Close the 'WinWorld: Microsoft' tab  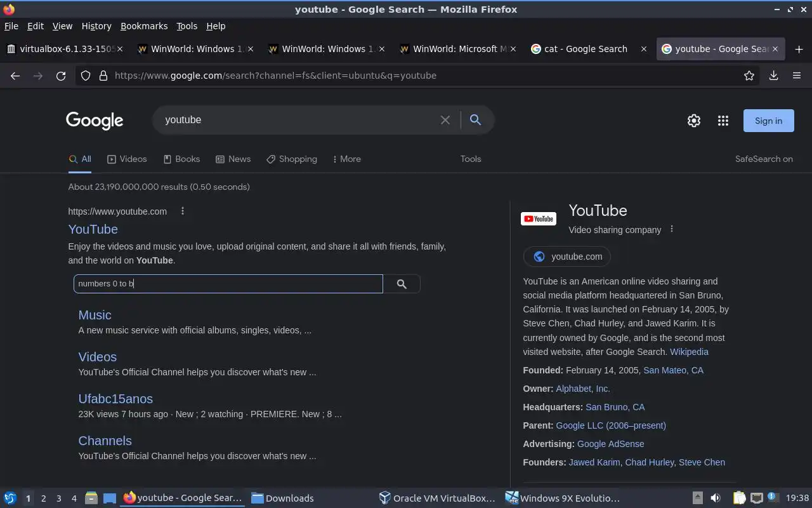[x=513, y=49]
